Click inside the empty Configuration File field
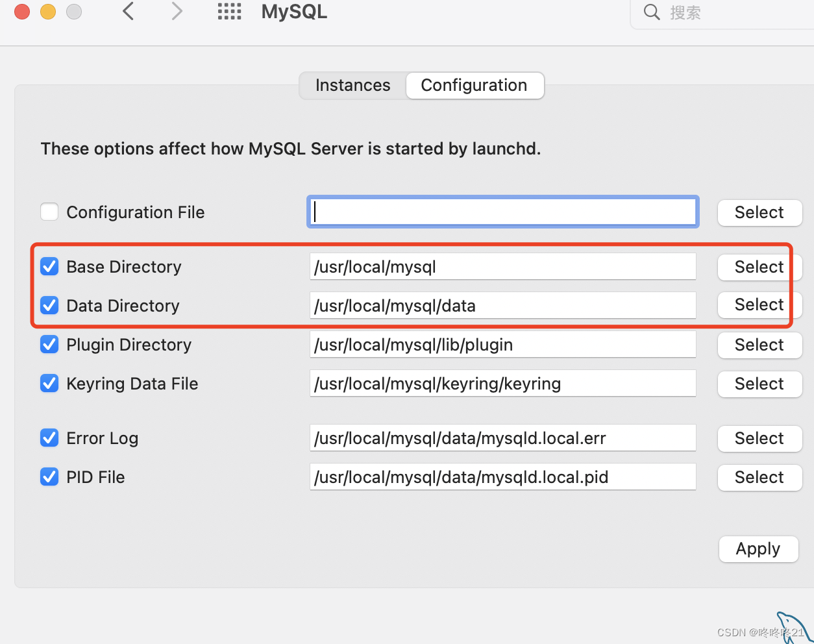 (502, 212)
